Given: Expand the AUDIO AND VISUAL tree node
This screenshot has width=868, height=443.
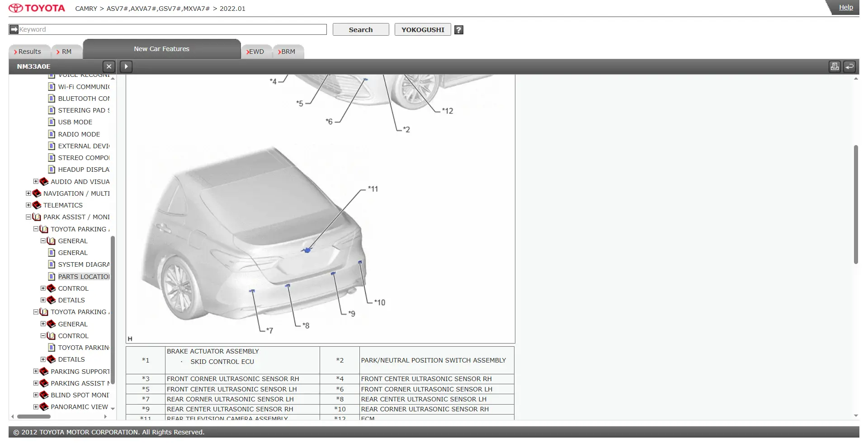Looking at the screenshot, I should tap(36, 181).
